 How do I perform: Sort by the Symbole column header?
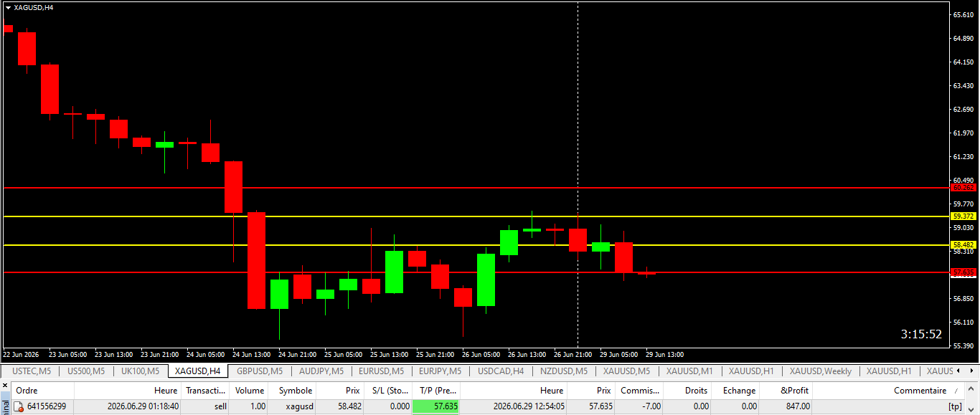pos(295,391)
